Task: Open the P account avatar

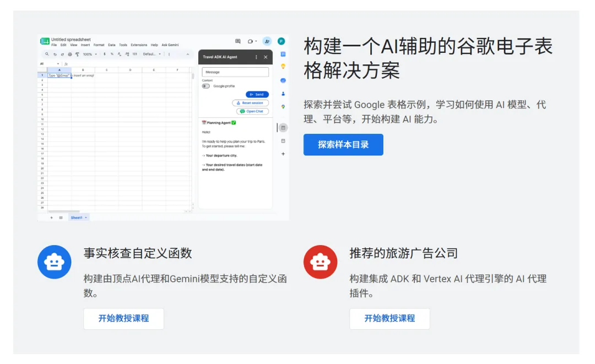Action: (281, 41)
